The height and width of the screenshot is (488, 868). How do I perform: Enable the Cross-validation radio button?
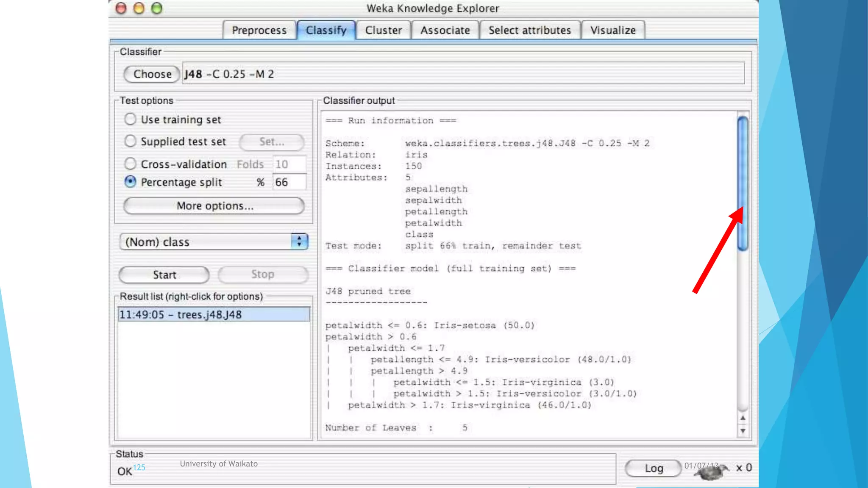tap(130, 164)
